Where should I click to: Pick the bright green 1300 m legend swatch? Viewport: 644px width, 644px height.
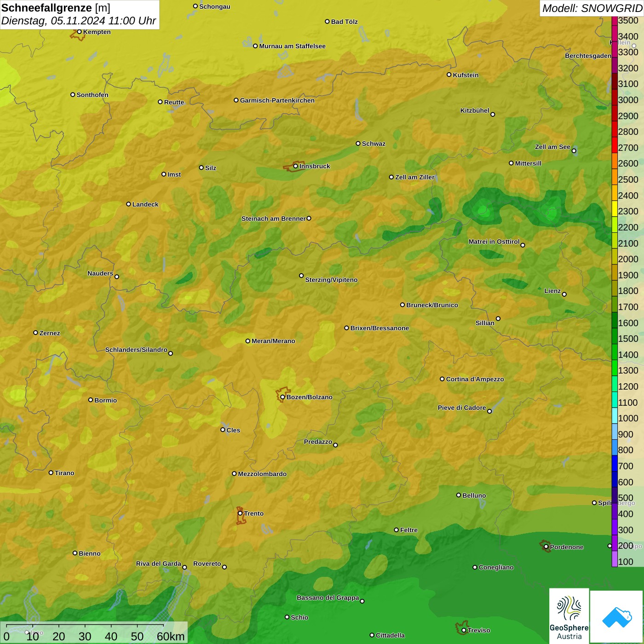615,368
